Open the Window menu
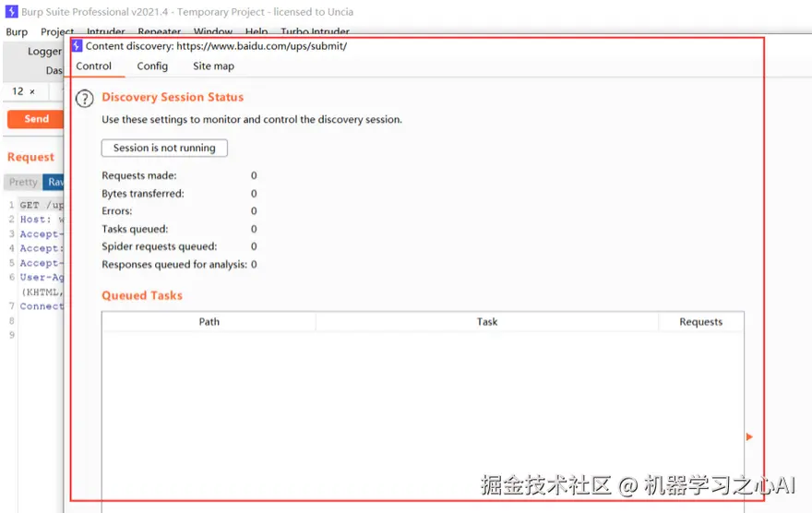The width and height of the screenshot is (812, 513). [213, 31]
